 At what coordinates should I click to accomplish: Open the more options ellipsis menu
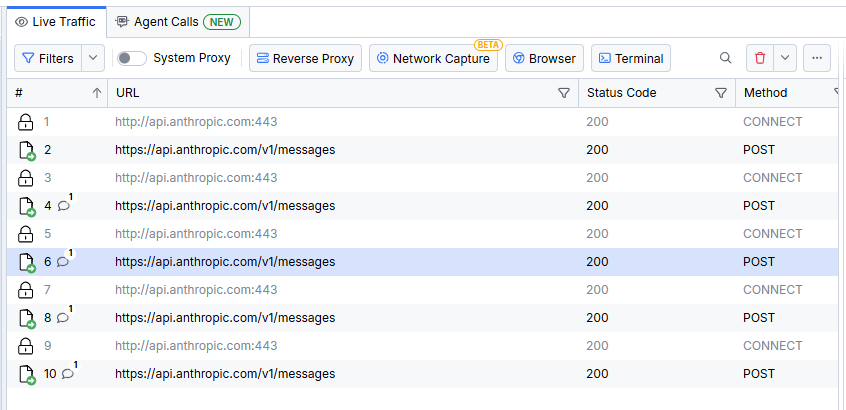tap(817, 58)
